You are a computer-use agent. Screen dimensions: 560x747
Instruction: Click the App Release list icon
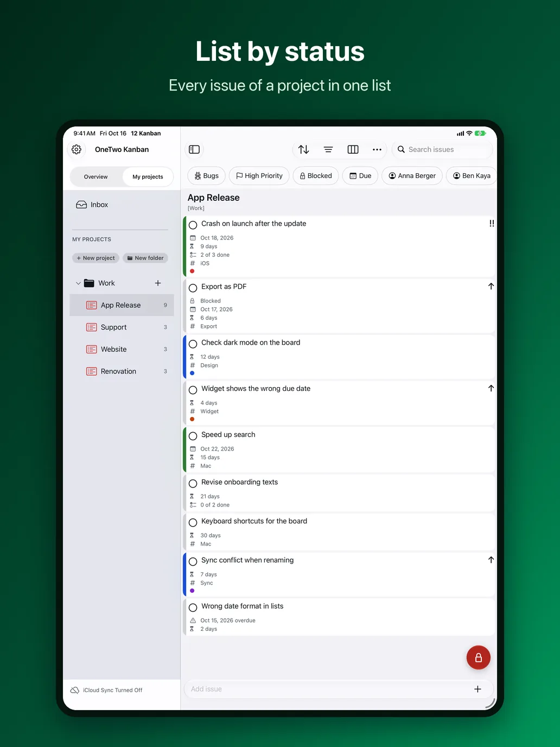(x=92, y=305)
